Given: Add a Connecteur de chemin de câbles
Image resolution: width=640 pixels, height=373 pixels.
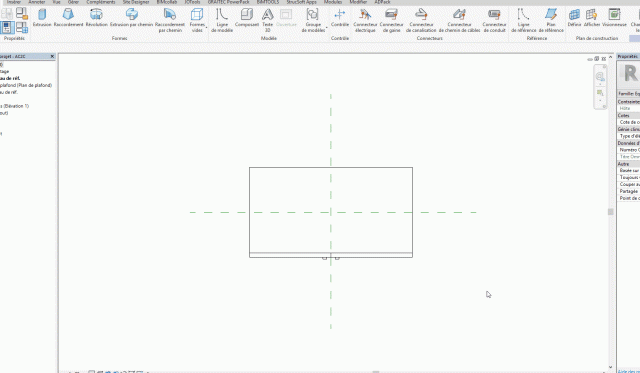Looking at the screenshot, I should (459, 20).
